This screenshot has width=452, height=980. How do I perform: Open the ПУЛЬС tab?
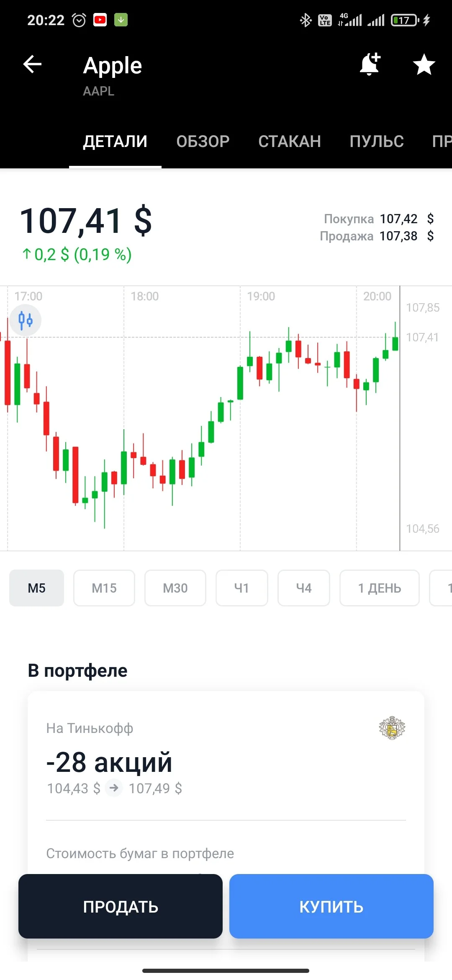[377, 142]
